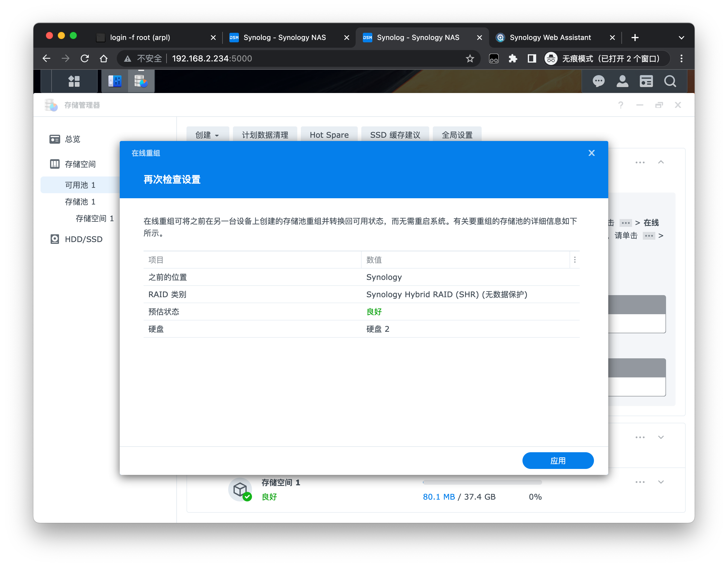Open 计划数据清理 settings
The width and height of the screenshot is (728, 567).
[265, 135]
